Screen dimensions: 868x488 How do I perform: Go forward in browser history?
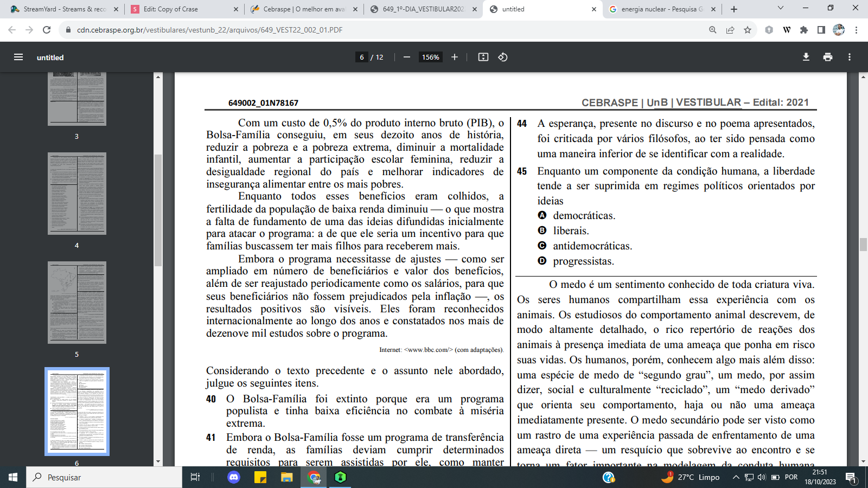29,30
